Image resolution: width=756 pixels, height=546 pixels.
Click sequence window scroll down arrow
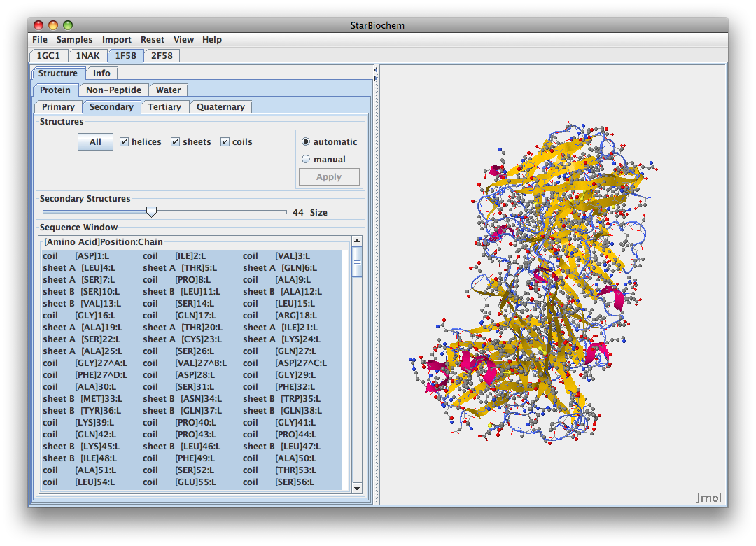click(357, 488)
